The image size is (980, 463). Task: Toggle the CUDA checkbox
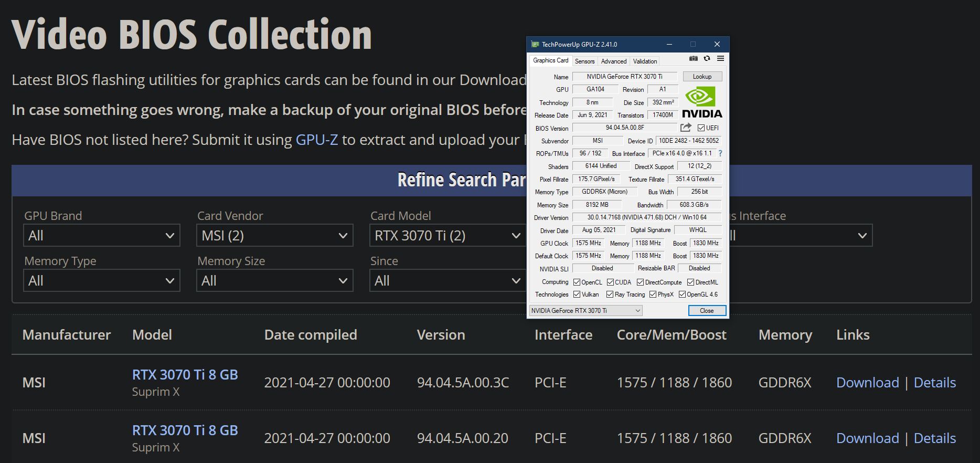[x=610, y=282]
